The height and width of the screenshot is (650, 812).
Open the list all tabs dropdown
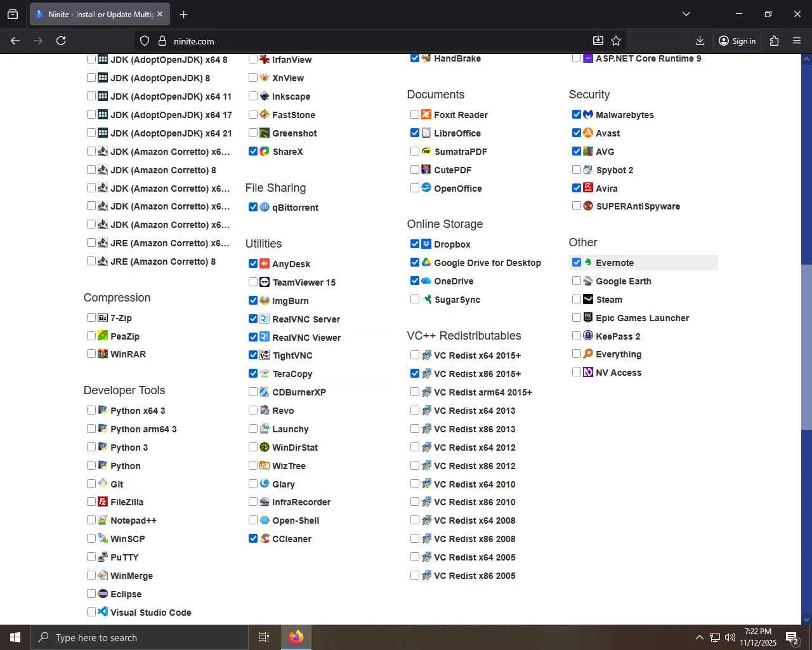click(x=686, y=14)
